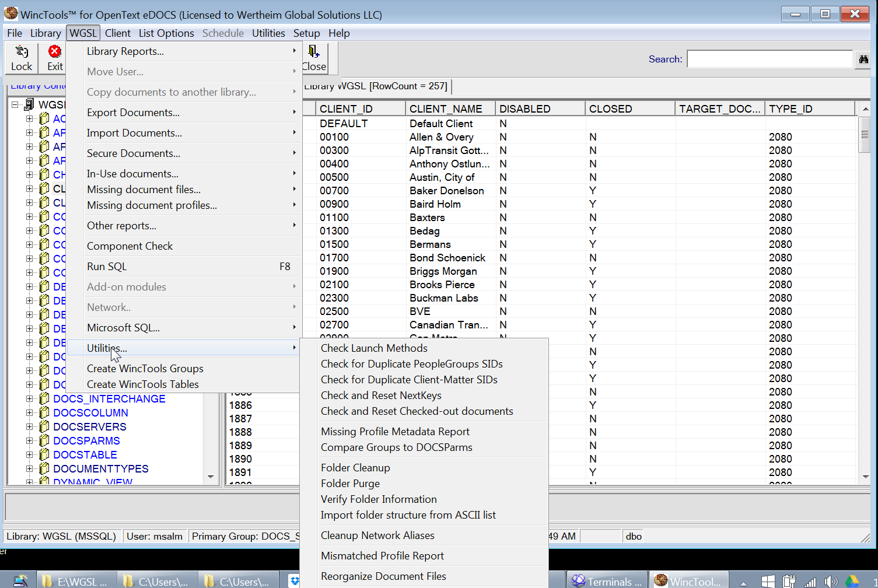This screenshot has width=878, height=588.
Task: Select Component Check menu entry
Action: click(184, 246)
